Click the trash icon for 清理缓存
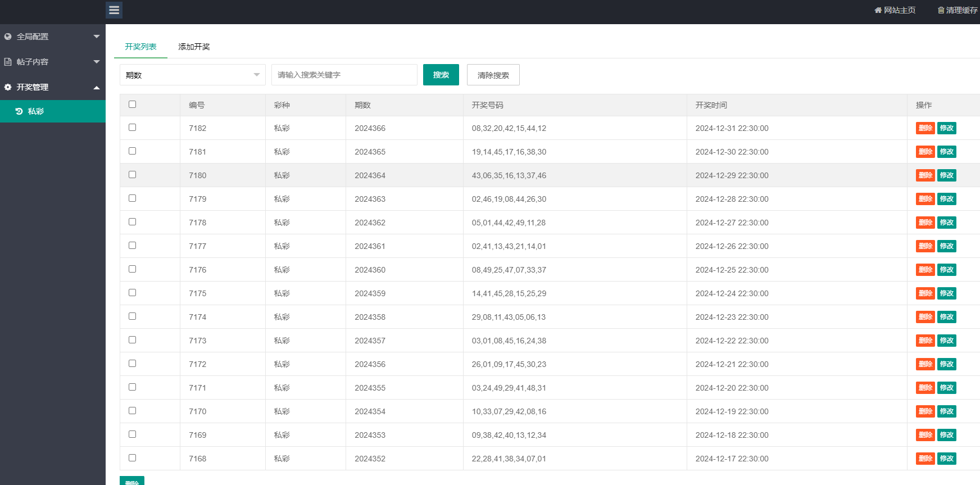Screen dimensions: 980x485 (x=941, y=10)
